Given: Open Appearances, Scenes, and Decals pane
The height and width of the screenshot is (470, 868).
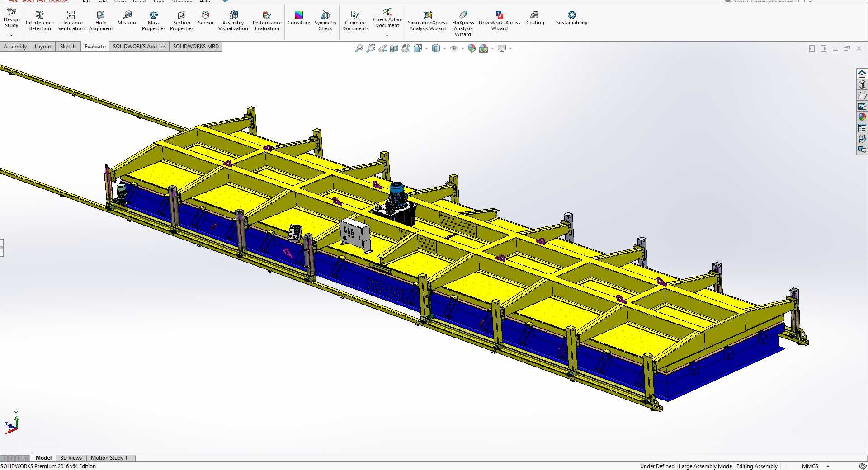Looking at the screenshot, I should 862,117.
